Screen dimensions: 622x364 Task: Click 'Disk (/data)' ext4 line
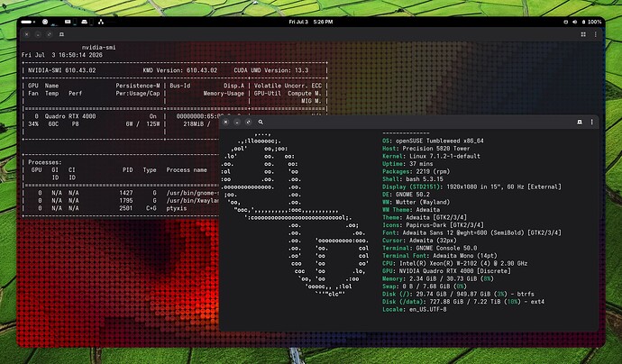[463, 302]
